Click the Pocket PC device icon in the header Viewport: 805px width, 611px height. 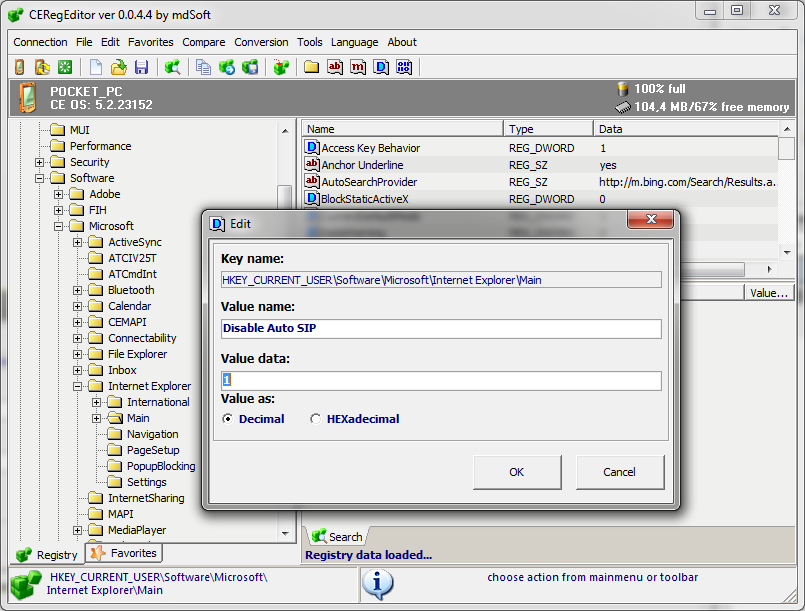click(x=28, y=97)
